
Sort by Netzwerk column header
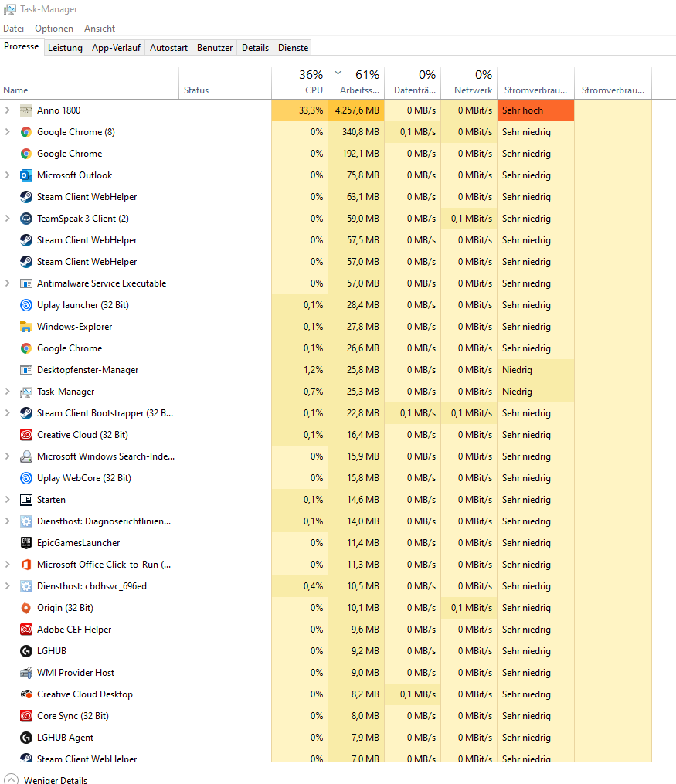click(469, 83)
